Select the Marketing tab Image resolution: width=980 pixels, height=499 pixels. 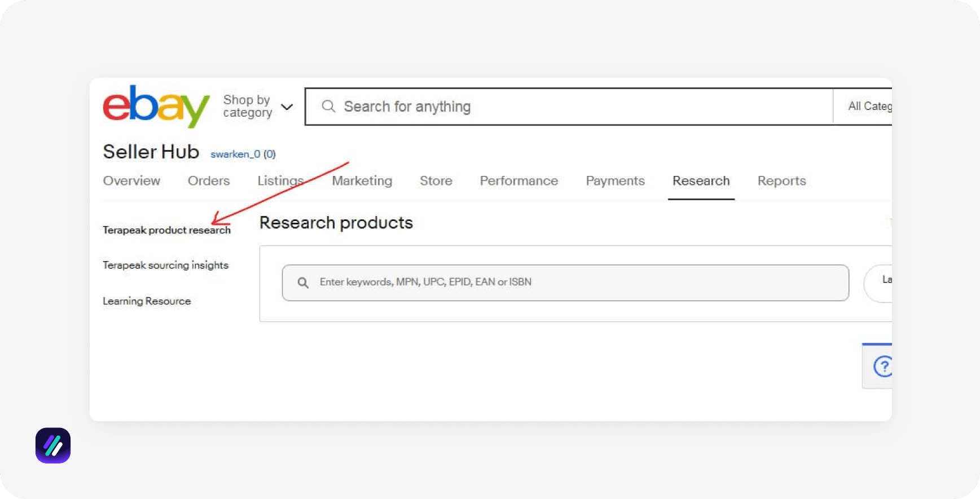(x=362, y=180)
